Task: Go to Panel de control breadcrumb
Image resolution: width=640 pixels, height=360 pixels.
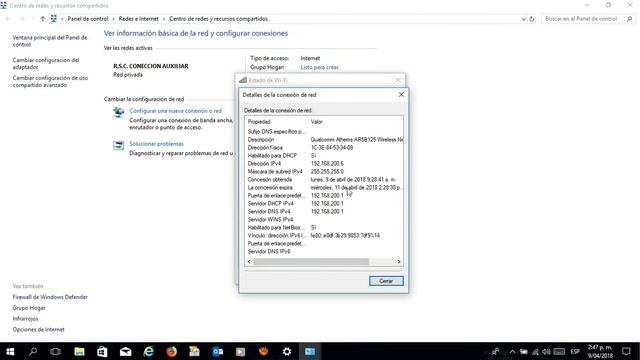Action: coord(88,19)
